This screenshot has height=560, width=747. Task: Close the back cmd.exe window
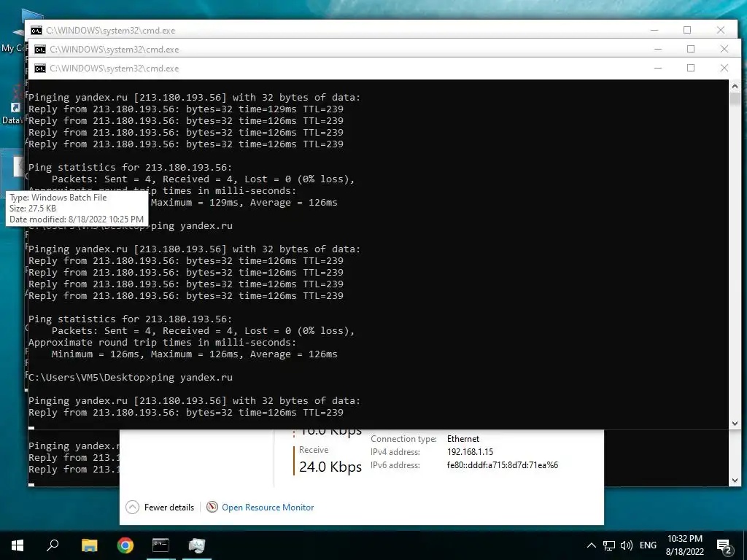tap(720, 30)
